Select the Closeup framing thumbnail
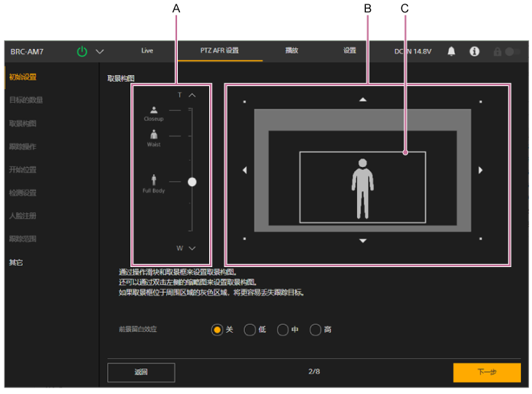The width and height of the screenshot is (532, 394). tap(154, 112)
